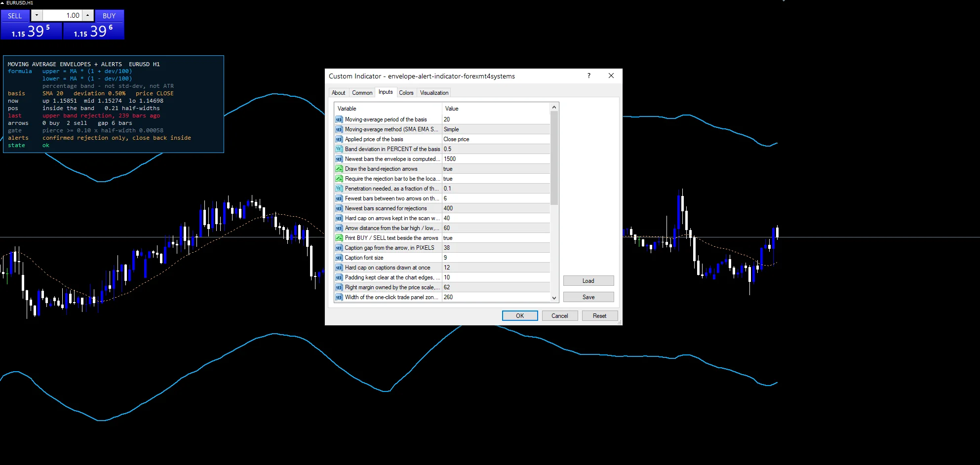Image resolution: width=980 pixels, height=465 pixels.
Task: Click the icon beside Padding kept clear row
Action: click(339, 277)
